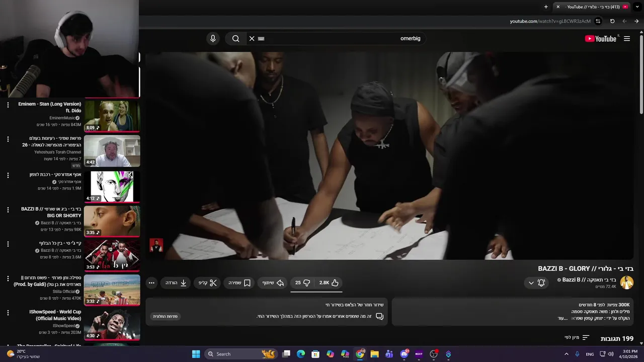644x362 pixels.
Task: Open site settings icon beside URL
Action: pyautogui.click(x=598, y=21)
